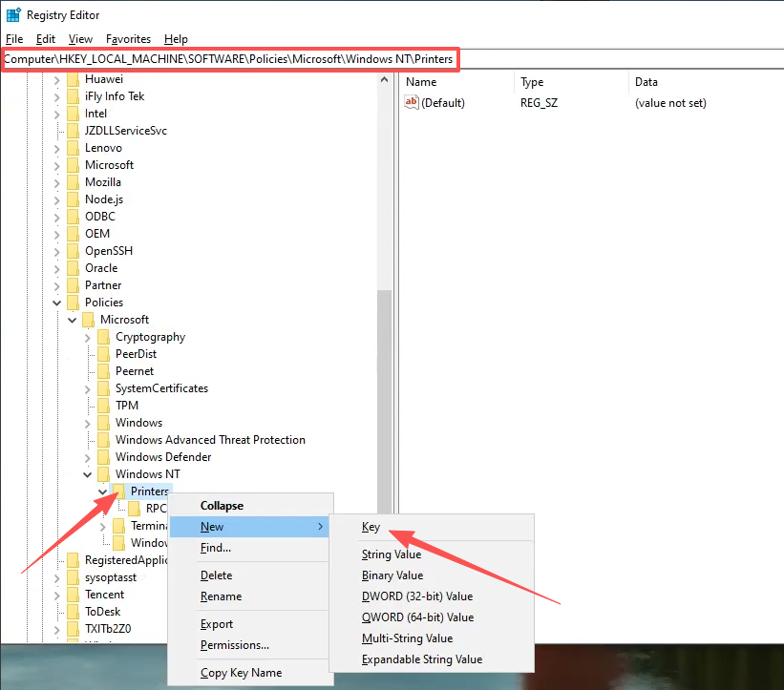Open the View menu
The width and height of the screenshot is (784, 690).
(80, 39)
